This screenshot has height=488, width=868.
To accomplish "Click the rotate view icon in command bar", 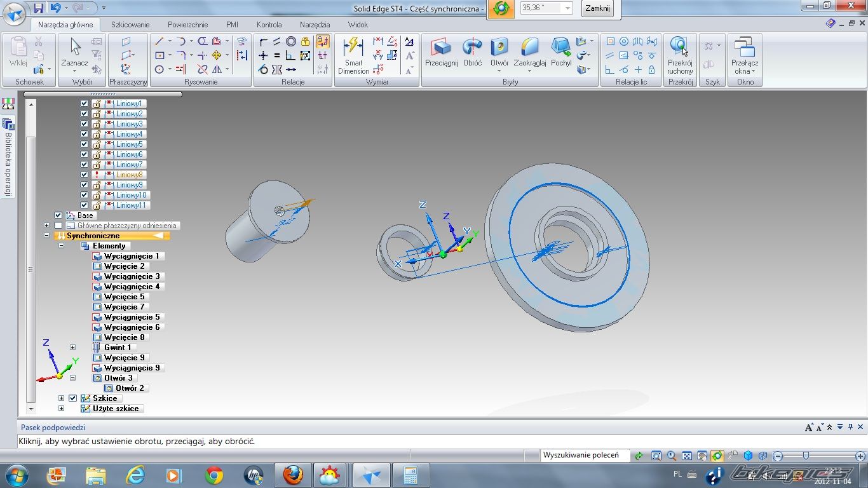I will 501,9.
